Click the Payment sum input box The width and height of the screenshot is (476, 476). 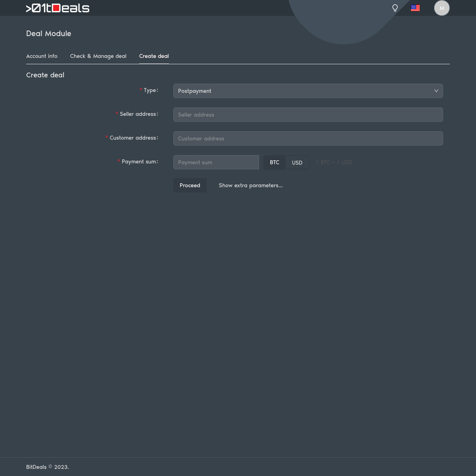[x=216, y=162]
